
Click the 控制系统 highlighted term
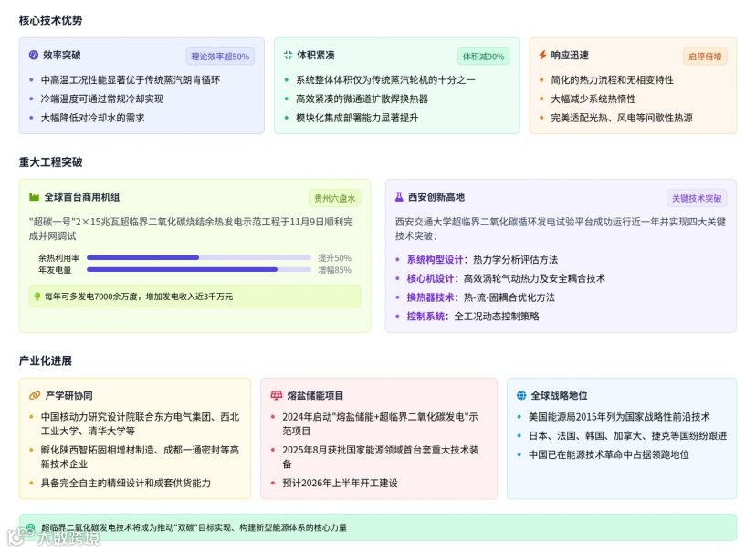(425, 316)
